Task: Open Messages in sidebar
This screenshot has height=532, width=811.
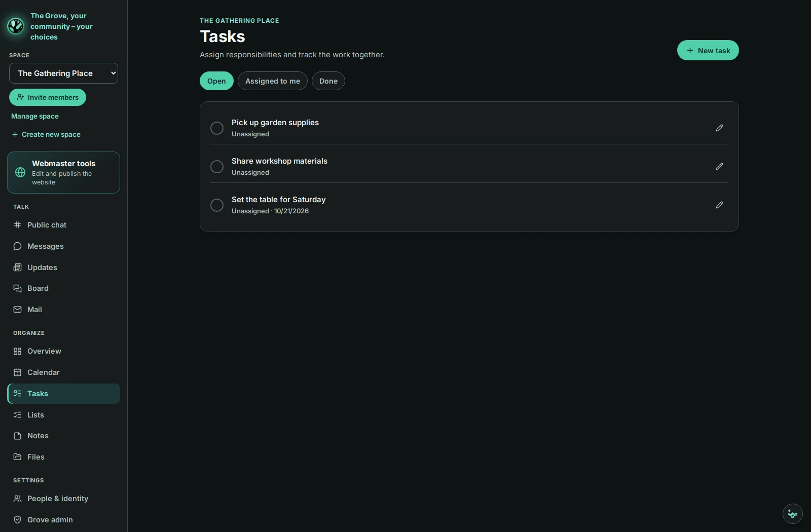Action: tap(63, 246)
